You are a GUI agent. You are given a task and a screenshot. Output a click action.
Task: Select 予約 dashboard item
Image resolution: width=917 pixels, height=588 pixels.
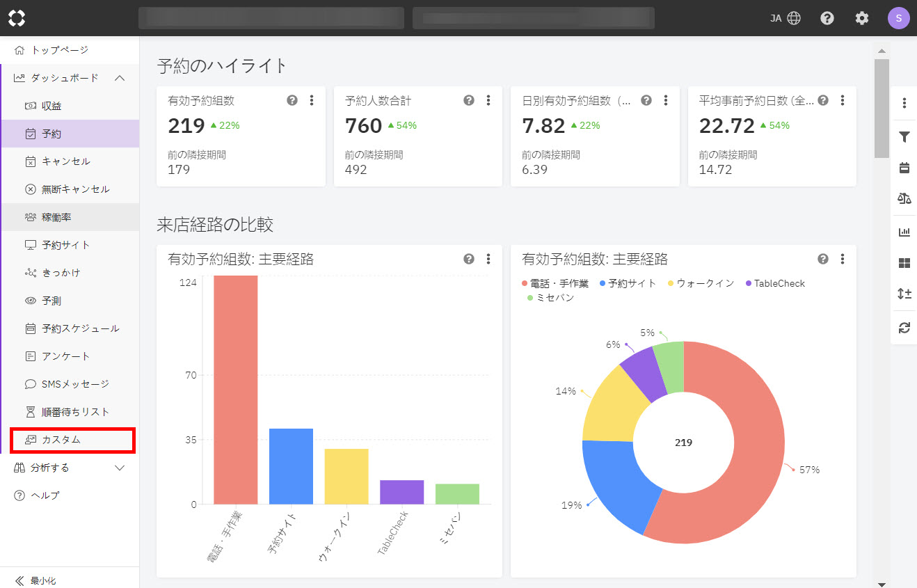(x=70, y=134)
